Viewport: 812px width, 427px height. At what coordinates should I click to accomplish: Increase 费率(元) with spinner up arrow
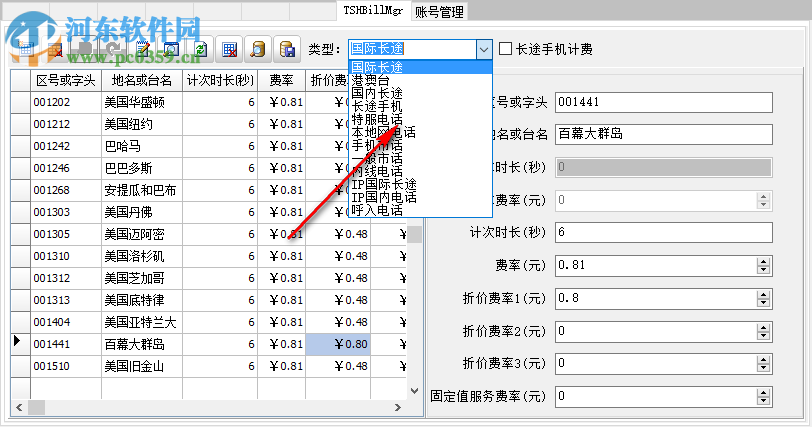point(763,261)
